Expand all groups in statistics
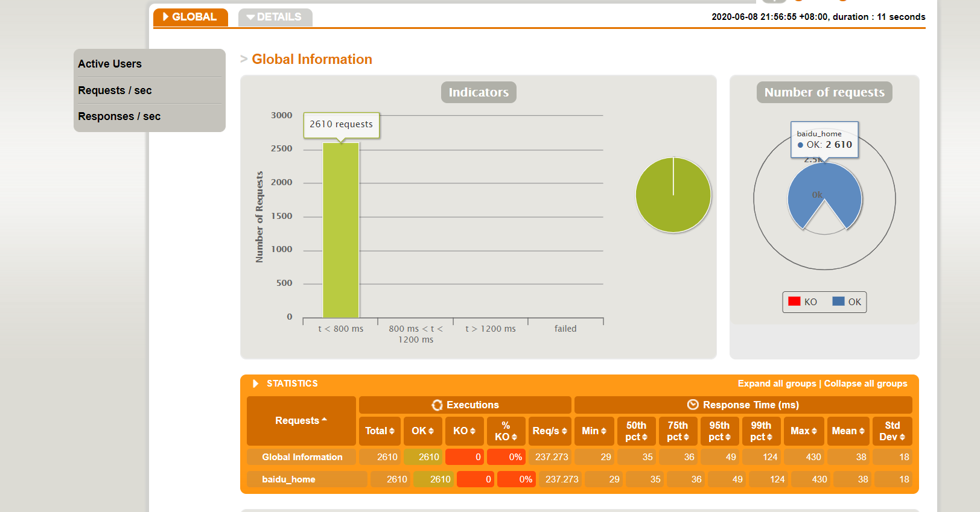This screenshot has height=512, width=980. (777, 384)
